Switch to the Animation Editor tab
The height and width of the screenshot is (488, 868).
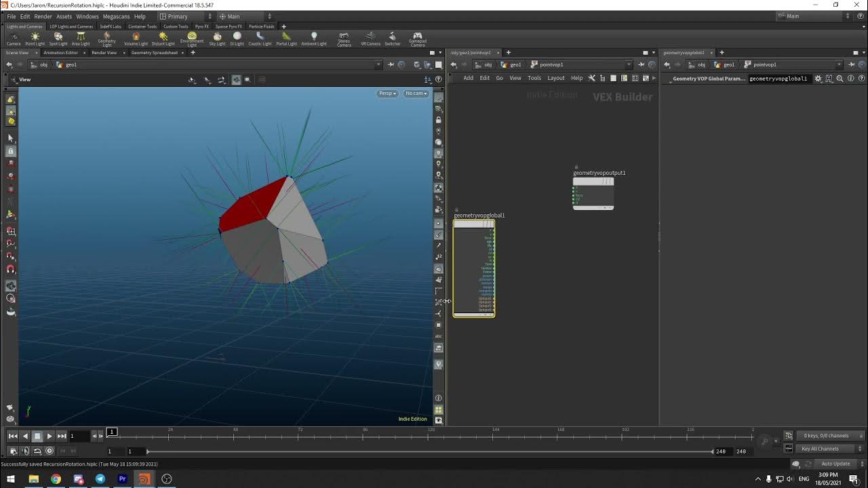pyautogui.click(x=61, y=52)
